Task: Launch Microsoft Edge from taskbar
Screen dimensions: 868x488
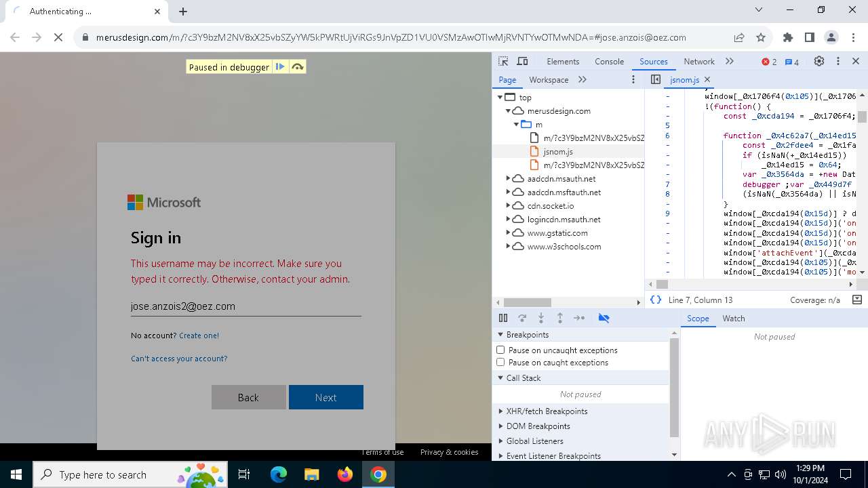Action: 279,474
